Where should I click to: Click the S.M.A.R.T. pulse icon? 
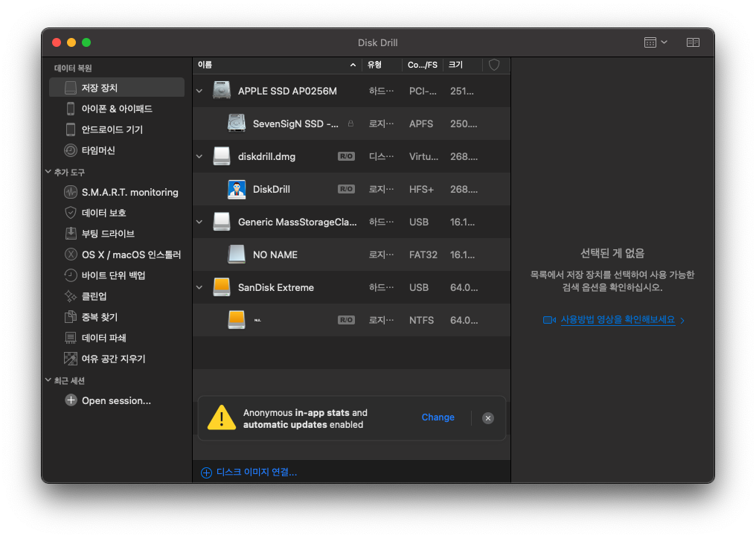coord(71,192)
